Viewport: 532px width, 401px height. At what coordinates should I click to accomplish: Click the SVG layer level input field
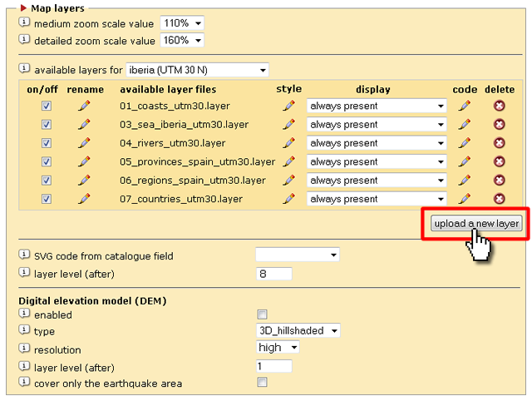click(274, 273)
